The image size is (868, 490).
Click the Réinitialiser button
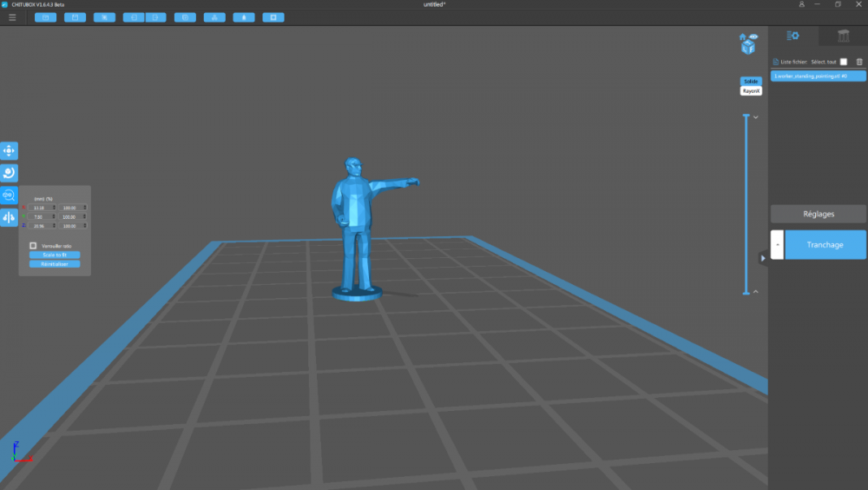[x=55, y=264]
